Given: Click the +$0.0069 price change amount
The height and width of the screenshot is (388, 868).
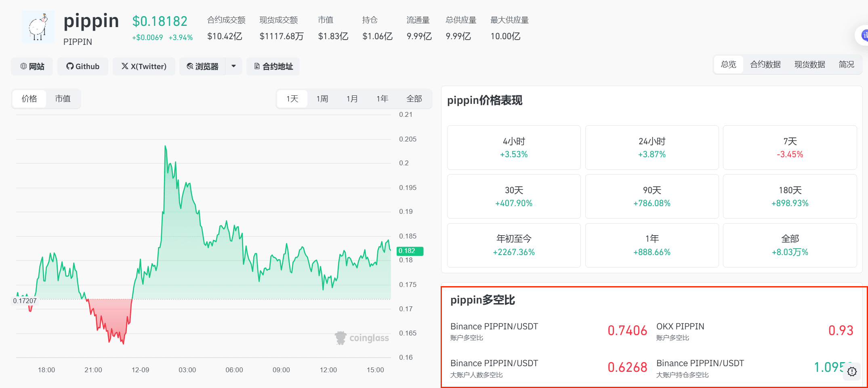Looking at the screenshot, I should pyautogui.click(x=147, y=38).
